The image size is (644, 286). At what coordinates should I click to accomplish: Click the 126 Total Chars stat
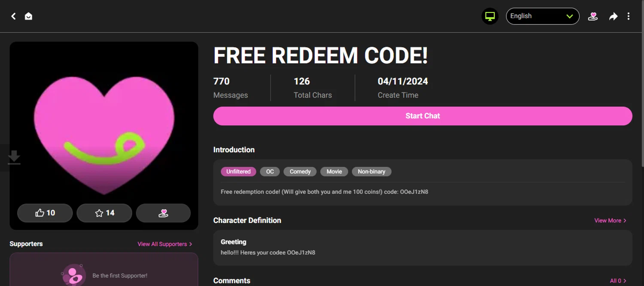click(313, 88)
